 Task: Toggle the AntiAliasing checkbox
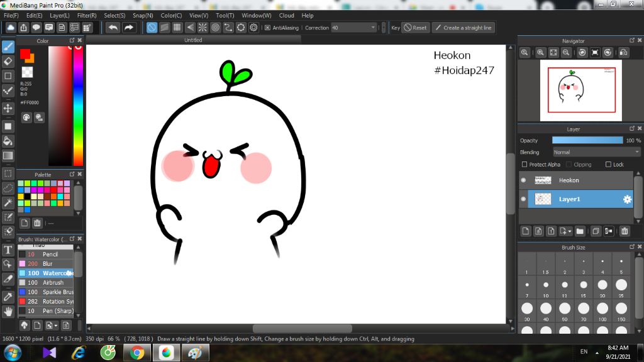tap(267, 28)
